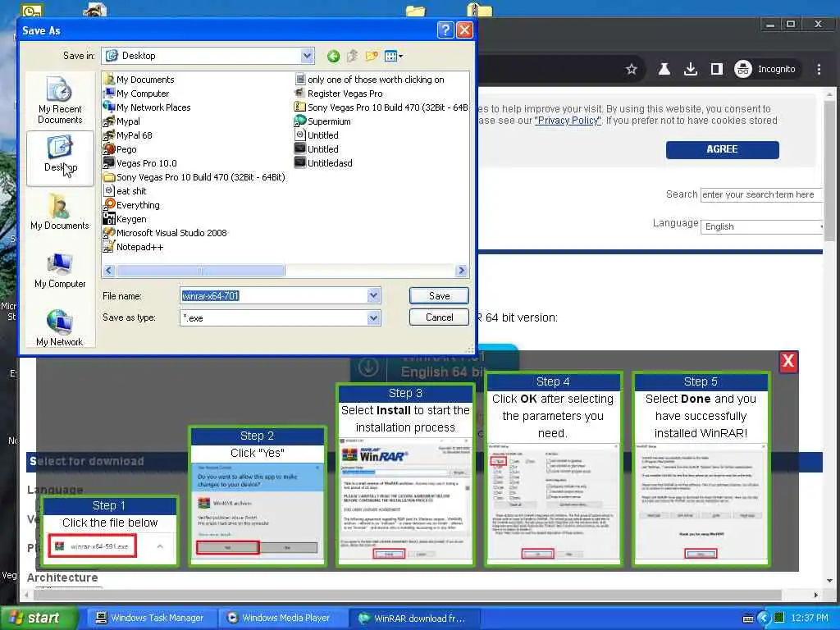This screenshot has height=630, width=840.
Task: Select My Network Places in file list
Action: coord(148,107)
